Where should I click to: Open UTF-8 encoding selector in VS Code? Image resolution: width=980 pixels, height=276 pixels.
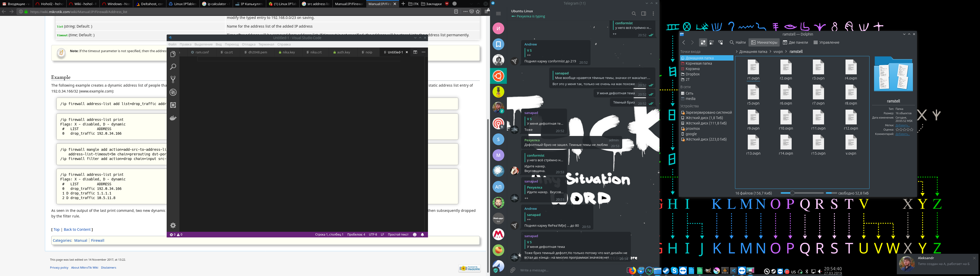(x=373, y=234)
